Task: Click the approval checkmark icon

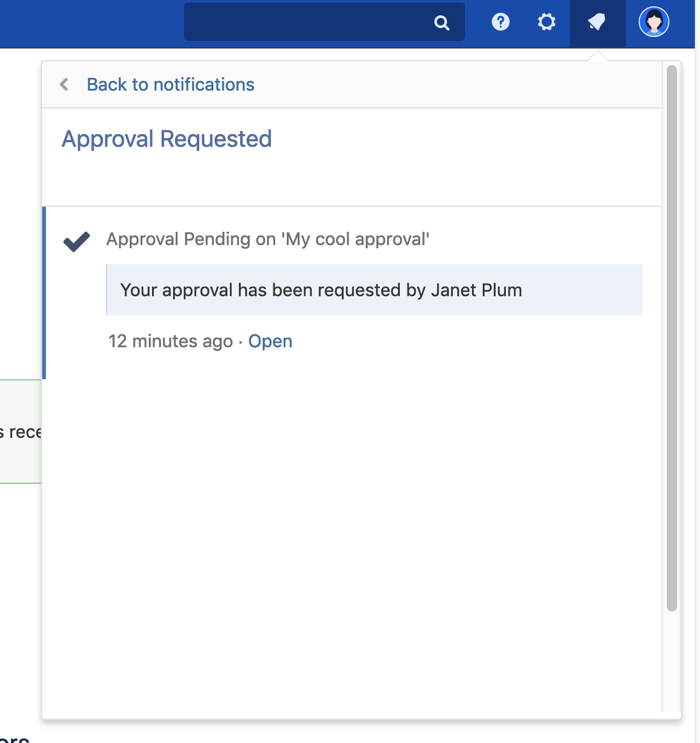Action: (x=77, y=241)
